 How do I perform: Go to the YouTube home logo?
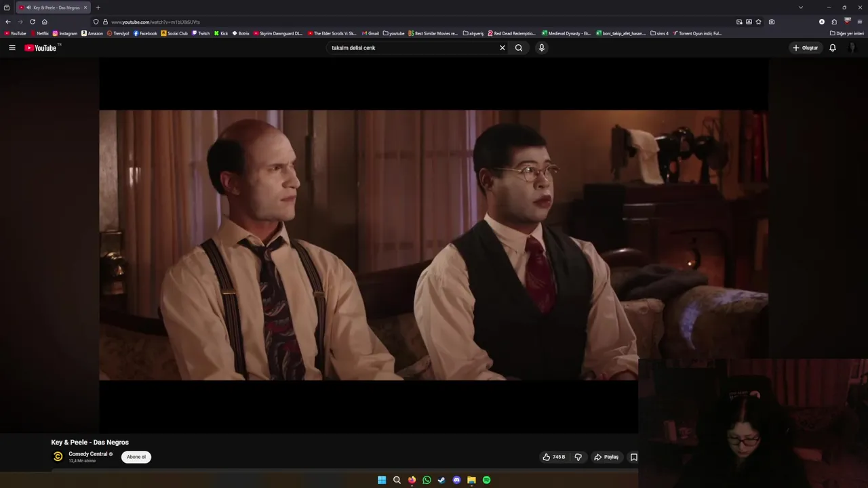click(42, 47)
